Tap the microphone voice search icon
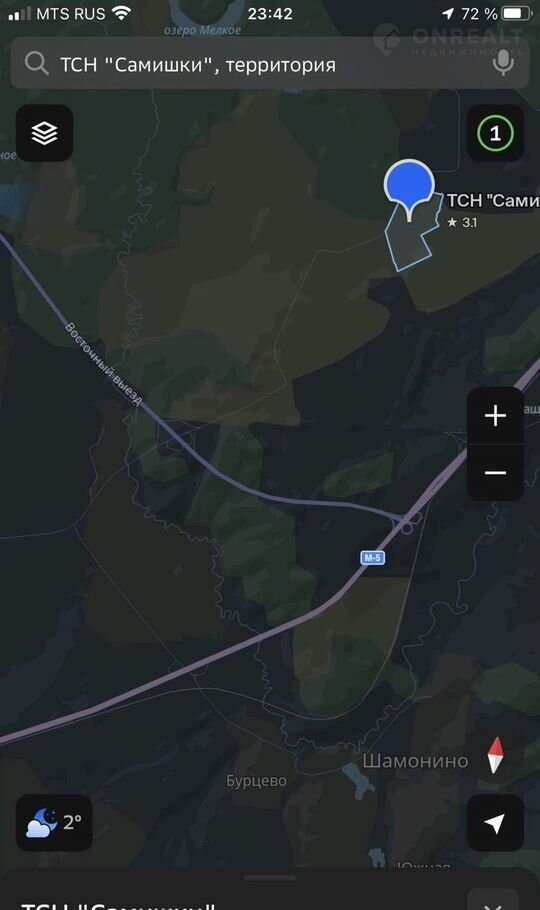540x910 pixels. pos(503,63)
